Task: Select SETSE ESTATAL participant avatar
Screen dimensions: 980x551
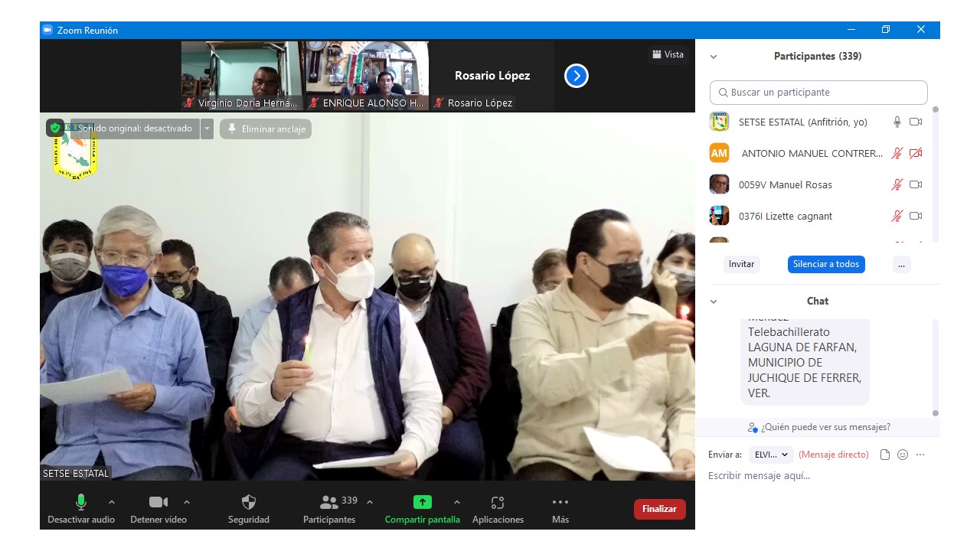Action: click(x=719, y=122)
